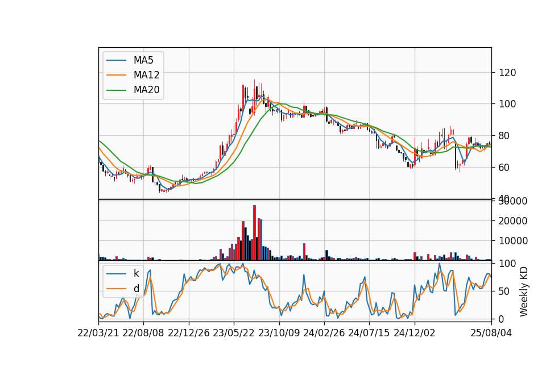Image resolution: width=546 pixels, height=392 pixels.
Task: Click the 60 price axis tick label
Action: (504, 167)
